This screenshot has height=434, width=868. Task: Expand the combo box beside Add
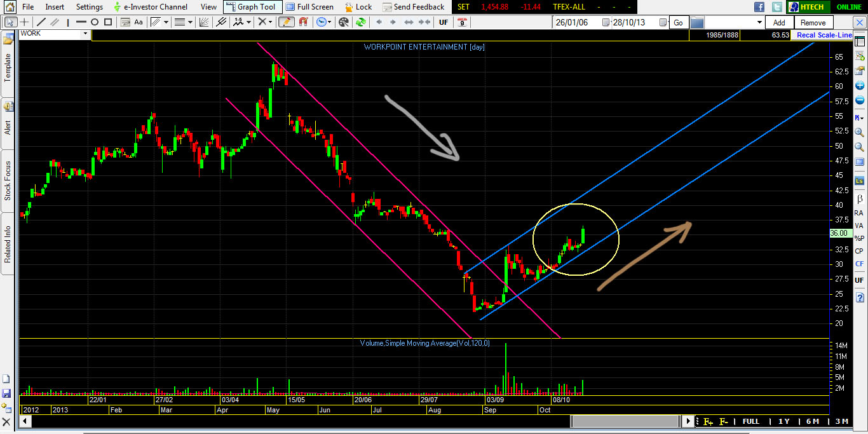click(759, 23)
